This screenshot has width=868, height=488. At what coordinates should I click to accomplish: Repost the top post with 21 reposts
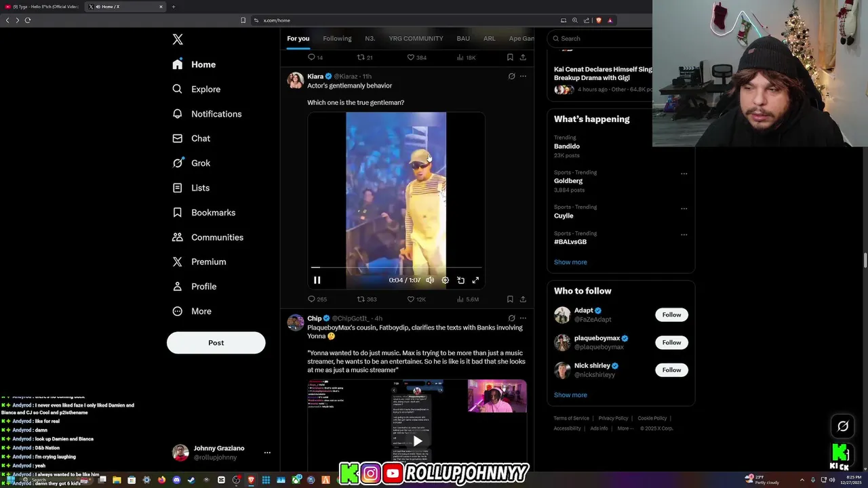365,58
